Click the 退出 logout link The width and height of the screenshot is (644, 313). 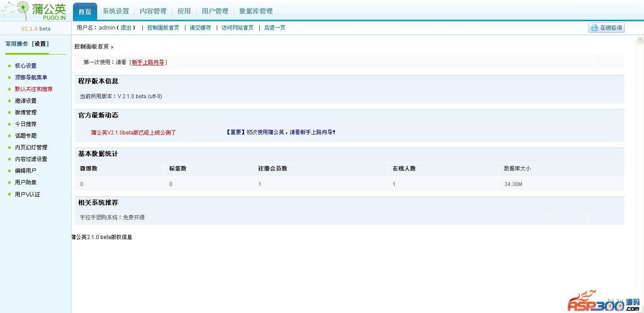[126, 28]
